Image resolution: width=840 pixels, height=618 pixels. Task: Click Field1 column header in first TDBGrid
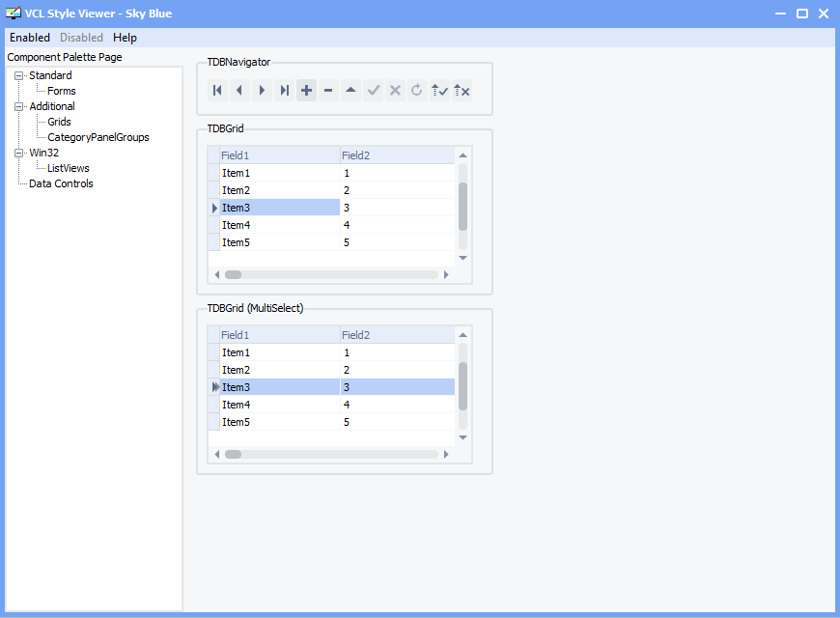click(280, 155)
